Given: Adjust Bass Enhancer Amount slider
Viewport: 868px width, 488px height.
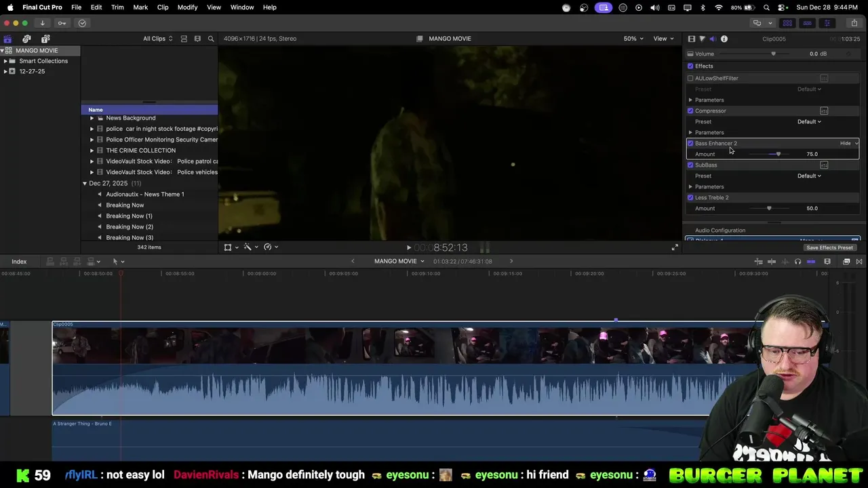Looking at the screenshot, I should [x=778, y=154].
